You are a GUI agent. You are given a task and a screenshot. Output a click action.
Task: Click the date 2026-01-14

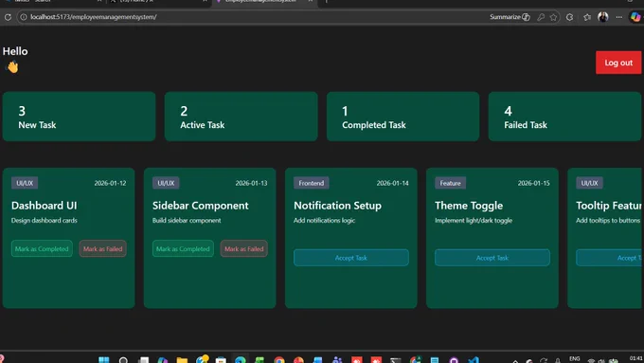pyautogui.click(x=393, y=183)
